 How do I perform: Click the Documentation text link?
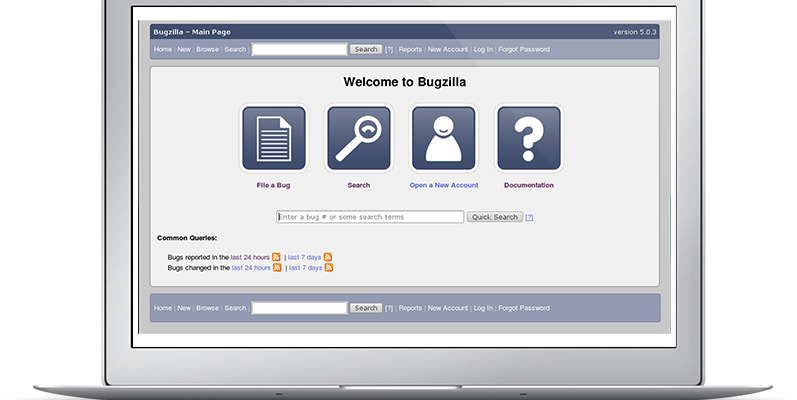(x=529, y=185)
